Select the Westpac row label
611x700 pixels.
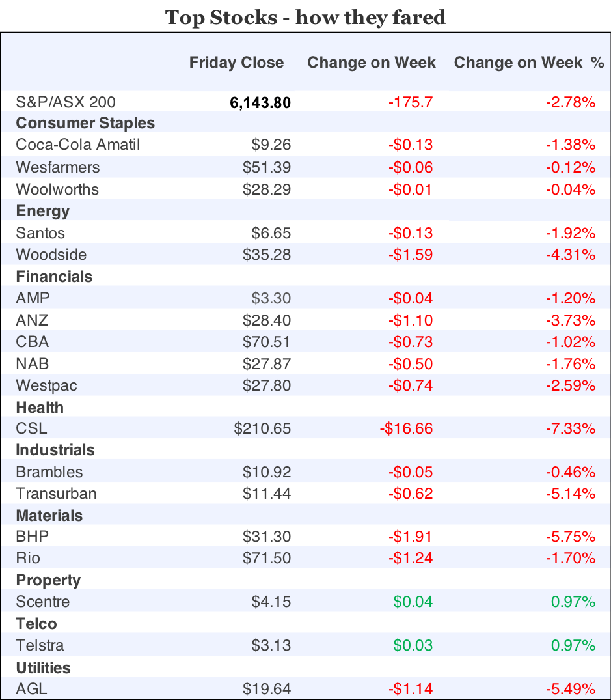[x=46, y=385]
